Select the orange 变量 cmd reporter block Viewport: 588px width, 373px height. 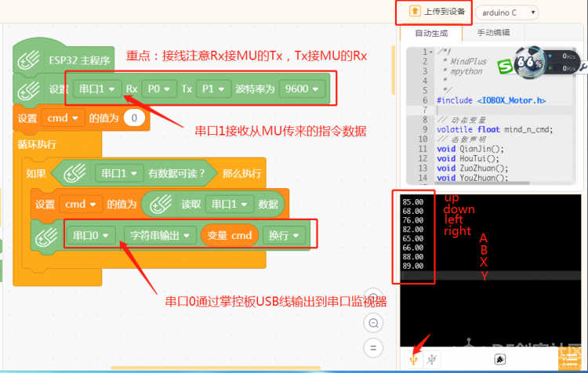click(229, 235)
